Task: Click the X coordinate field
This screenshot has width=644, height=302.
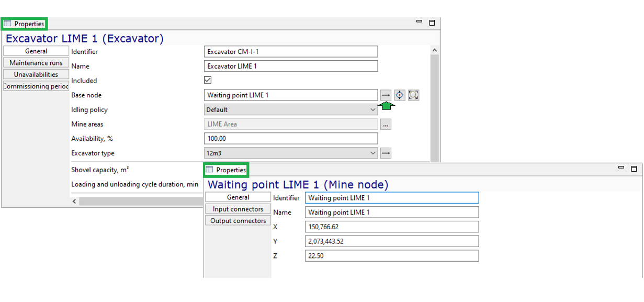Action: pos(392,227)
